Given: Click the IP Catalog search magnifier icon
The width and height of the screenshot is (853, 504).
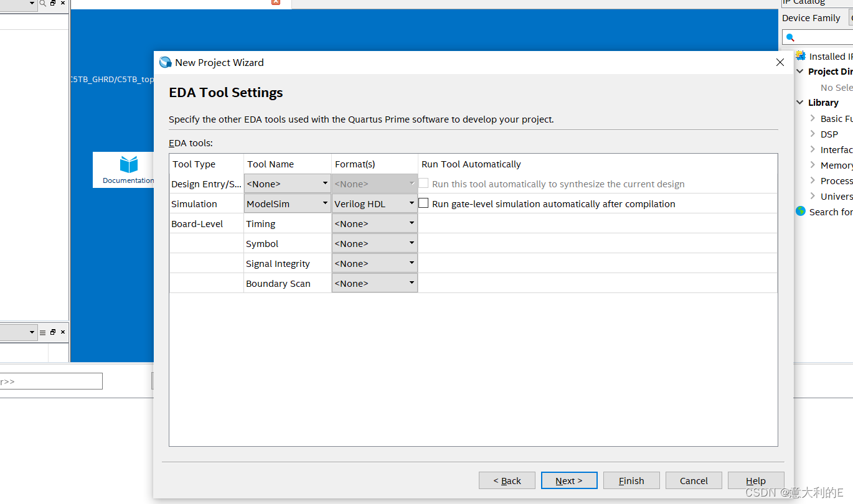Looking at the screenshot, I should [x=790, y=37].
